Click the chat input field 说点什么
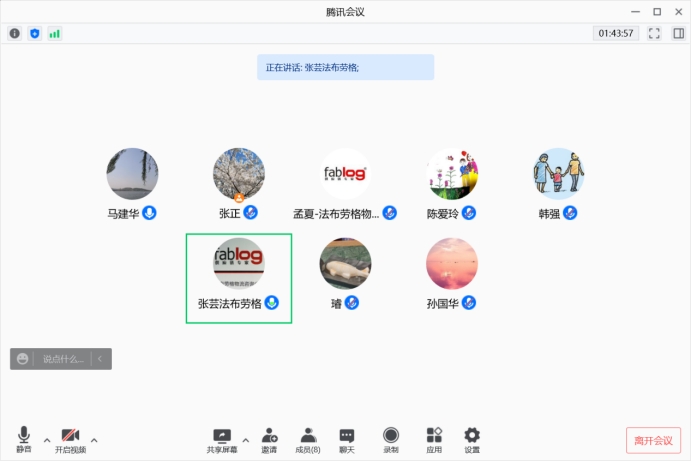The width and height of the screenshot is (692, 461). pyautogui.click(x=62, y=359)
